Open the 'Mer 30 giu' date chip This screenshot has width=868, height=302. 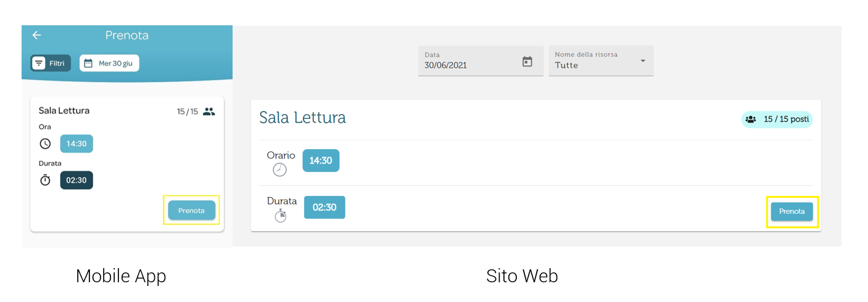pos(109,63)
